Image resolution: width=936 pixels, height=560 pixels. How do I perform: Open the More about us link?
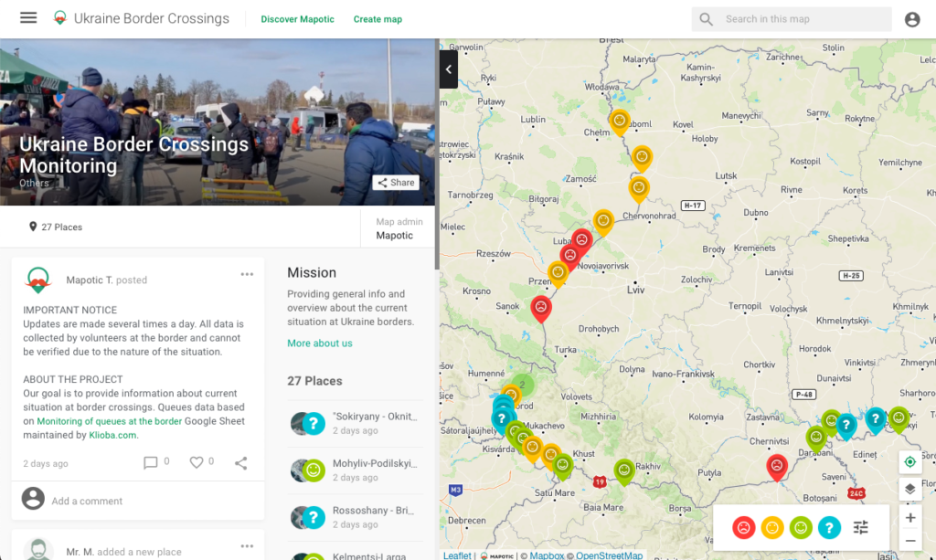coord(320,343)
